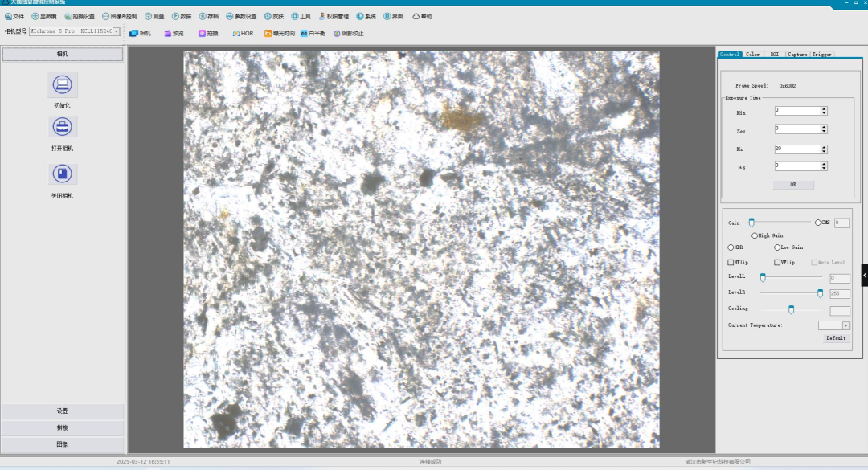The image size is (868, 470).
Task: Click the Default button
Action: (x=836, y=338)
